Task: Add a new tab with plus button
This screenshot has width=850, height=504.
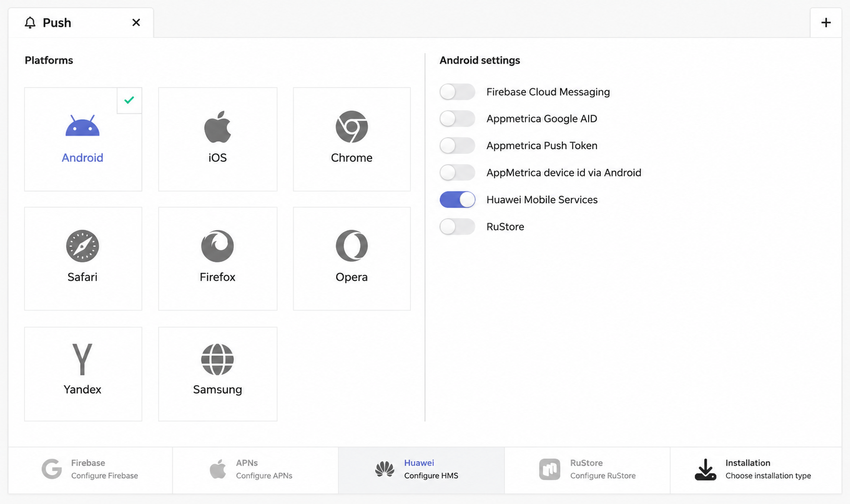Action: point(826,22)
